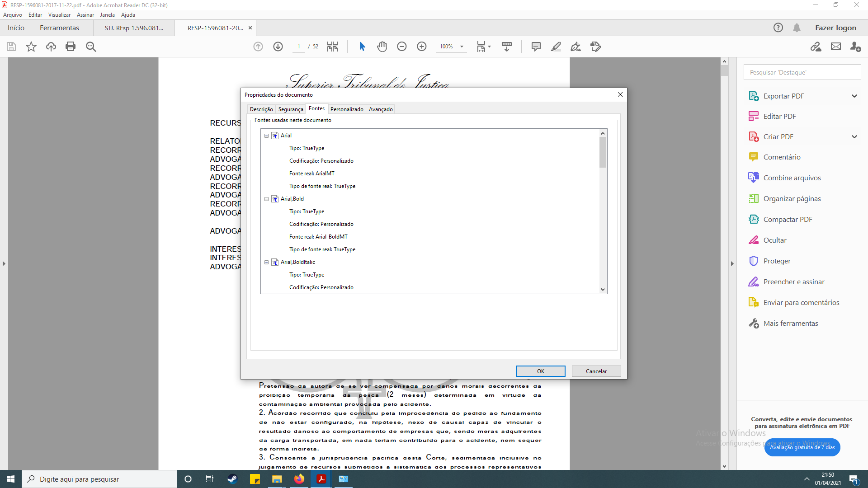Zoom out using the minus icon
The height and width of the screenshot is (488, 868).
pos(402,47)
